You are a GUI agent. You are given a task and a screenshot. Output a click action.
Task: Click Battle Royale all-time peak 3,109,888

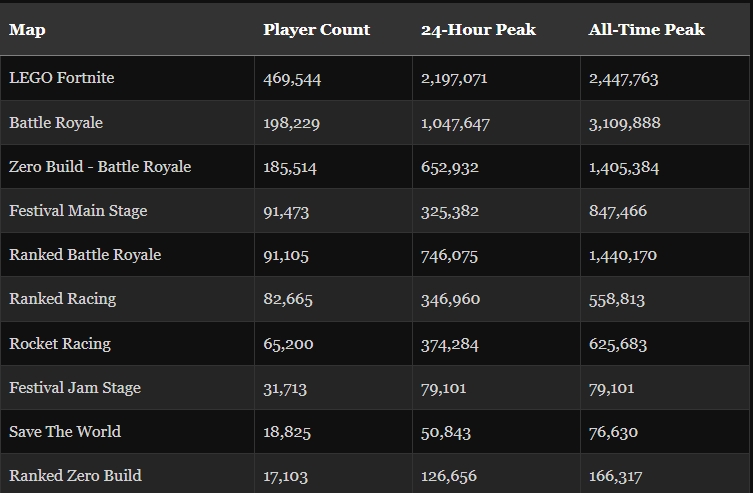(x=625, y=123)
